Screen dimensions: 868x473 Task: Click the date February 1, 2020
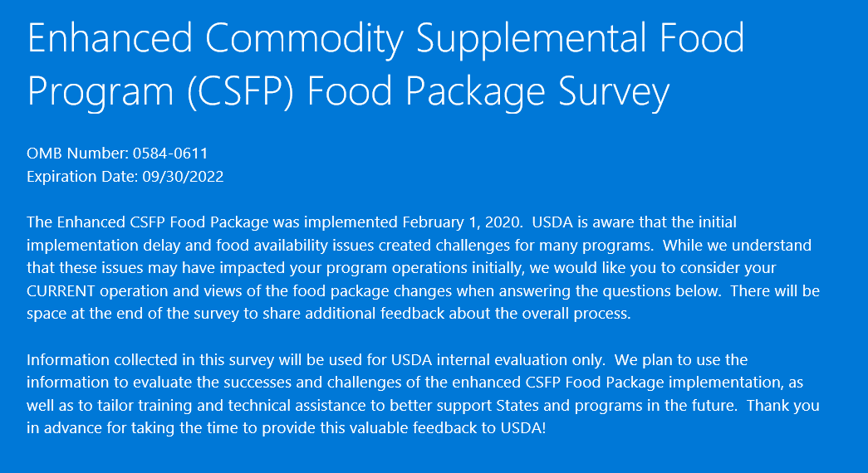(461, 222)
